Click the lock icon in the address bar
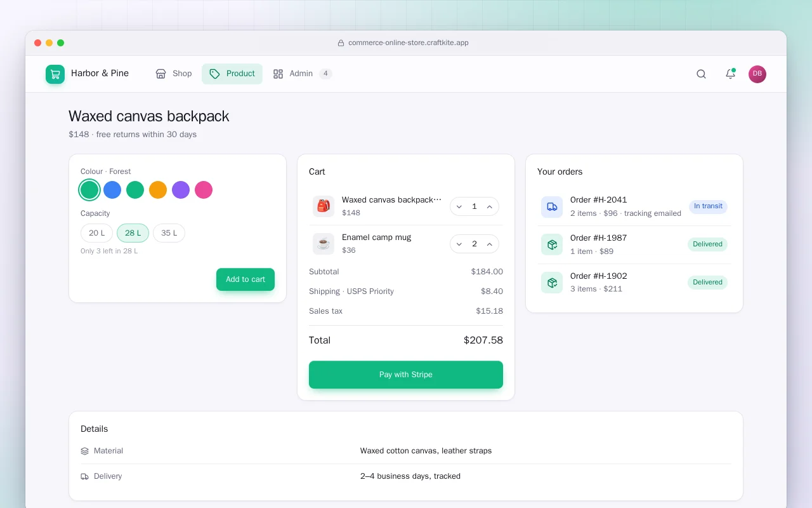Image resolution: width=812 pixels, height=508 pixels. coord(341,43)
